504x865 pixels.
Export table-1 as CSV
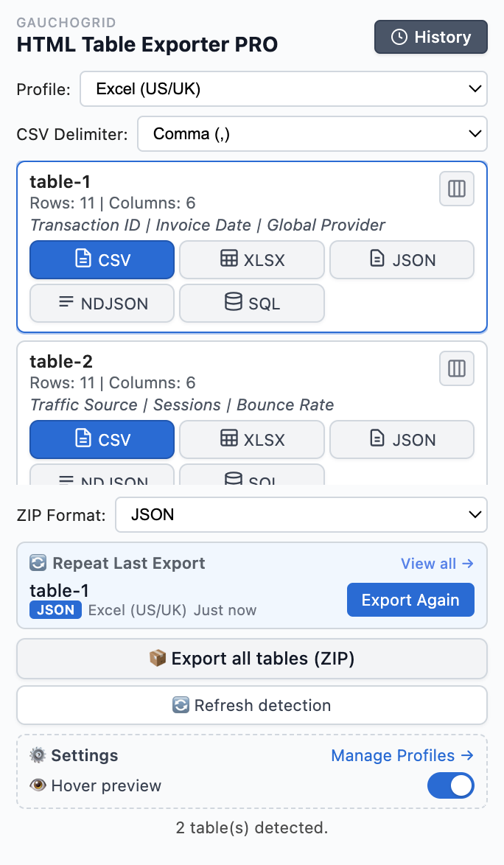point(102,259)
